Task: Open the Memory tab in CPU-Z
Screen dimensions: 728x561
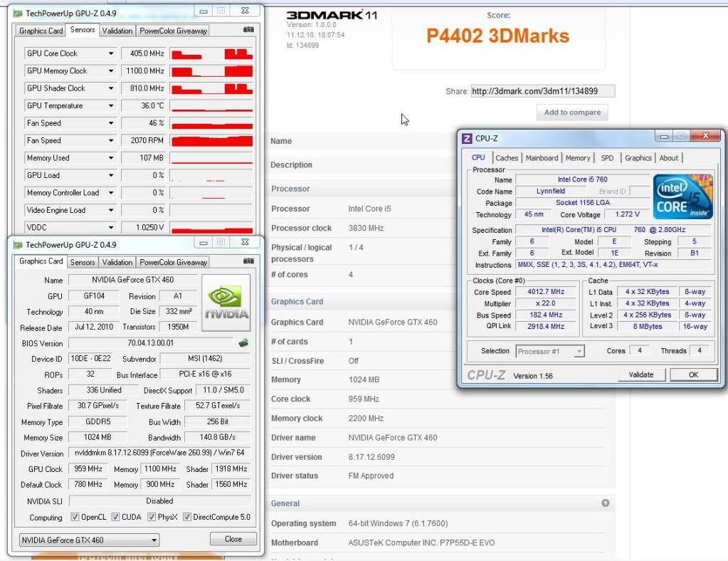Action: click(x=578, y=158)
